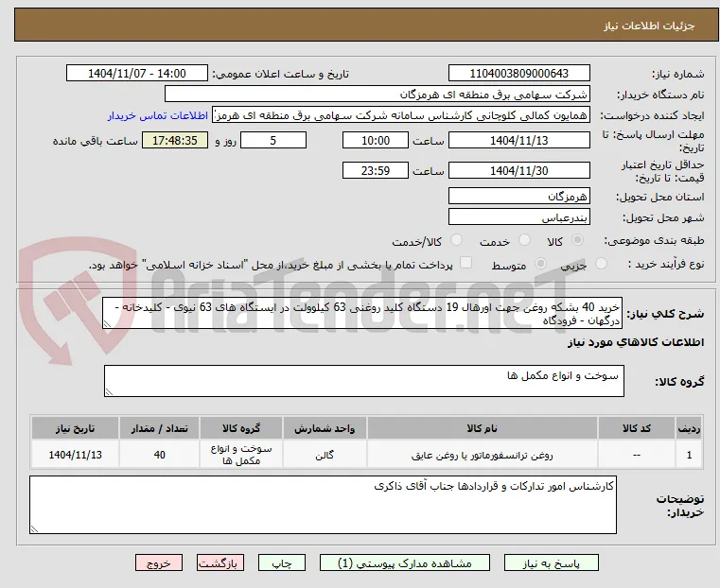Click the quantity cell showing 40
Screen dimensions: 720x588
(x=159, y=455)
